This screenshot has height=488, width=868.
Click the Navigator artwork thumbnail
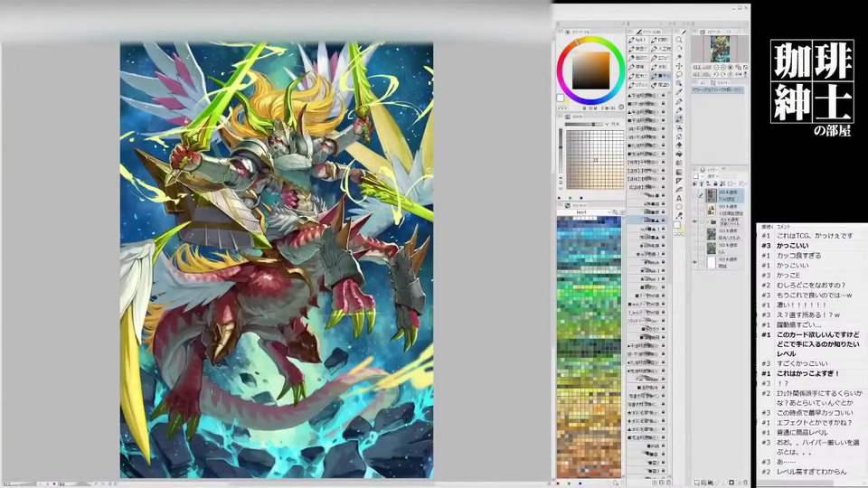720,48
